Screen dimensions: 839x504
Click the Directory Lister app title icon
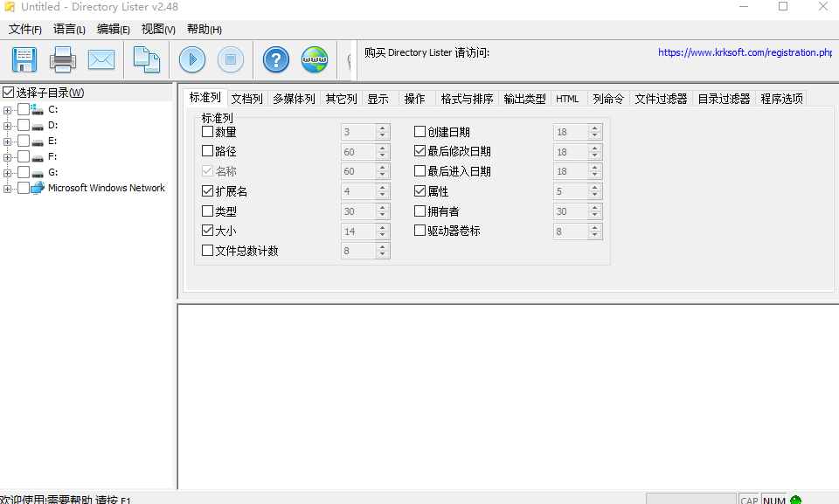tap(10, 6)
